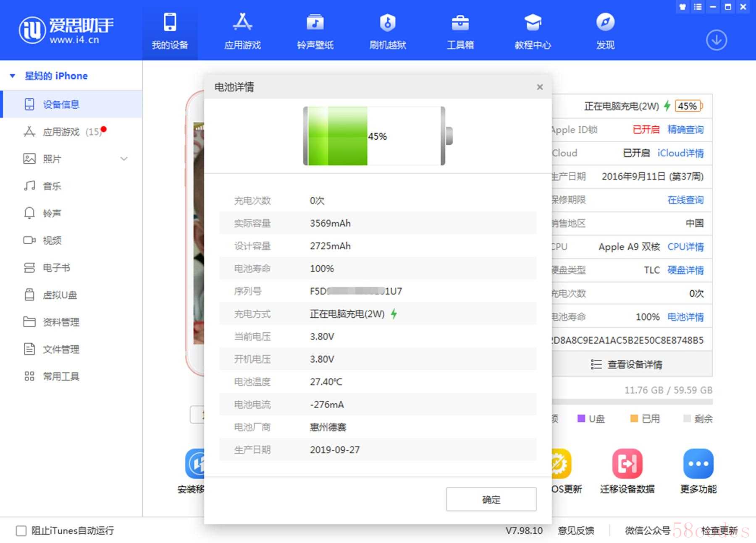This screenshot has width=756, height=543.
Task: Open 音乐 in the sidebar
Action: (x=71, y=186)
